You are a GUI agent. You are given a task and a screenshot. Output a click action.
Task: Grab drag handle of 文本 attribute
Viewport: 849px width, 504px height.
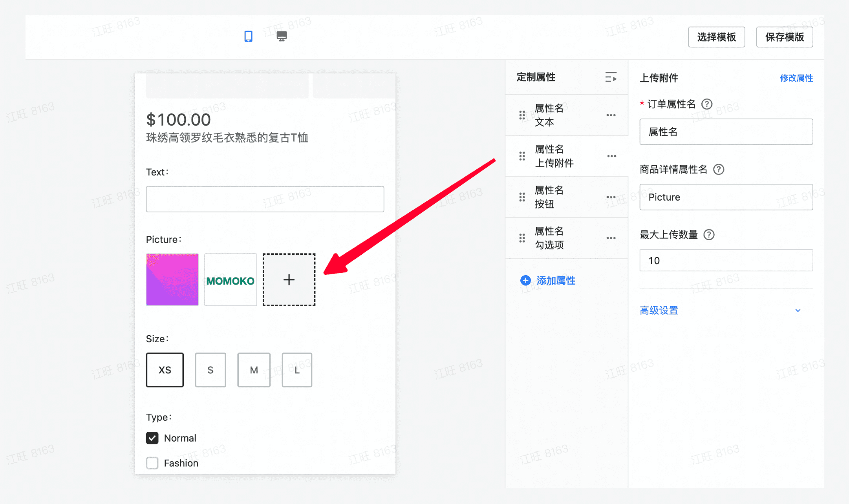[522, 115]
